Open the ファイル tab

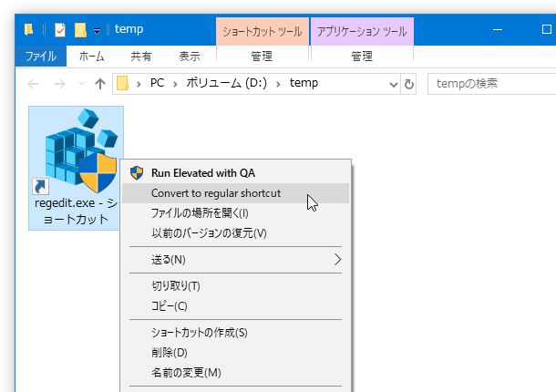click(x=41, y=56)
